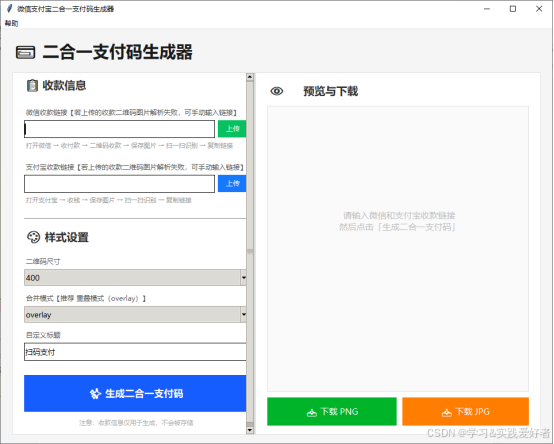
Task: Click the green 上传 button for WeChat
Action: pos(232,129)
